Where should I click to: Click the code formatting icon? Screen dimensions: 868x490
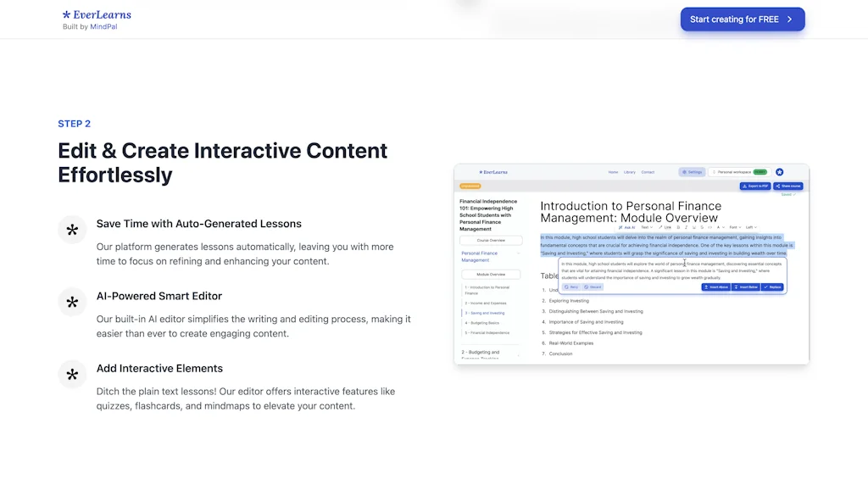[x=710, y=227]
